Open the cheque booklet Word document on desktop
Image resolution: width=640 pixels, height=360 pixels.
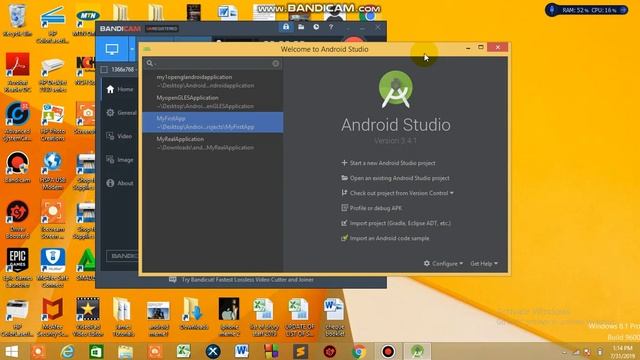click(334, 317)
